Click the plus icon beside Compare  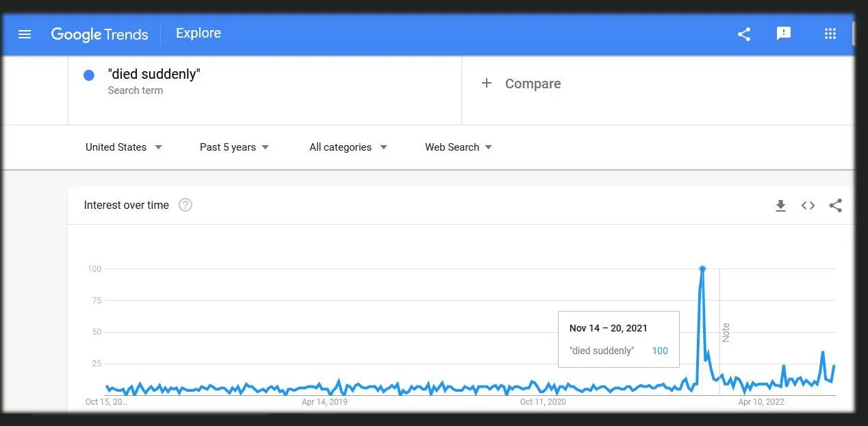487,84
